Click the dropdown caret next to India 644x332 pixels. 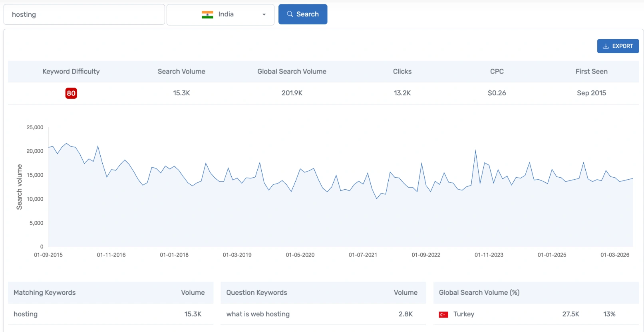[x=264, y=14]
